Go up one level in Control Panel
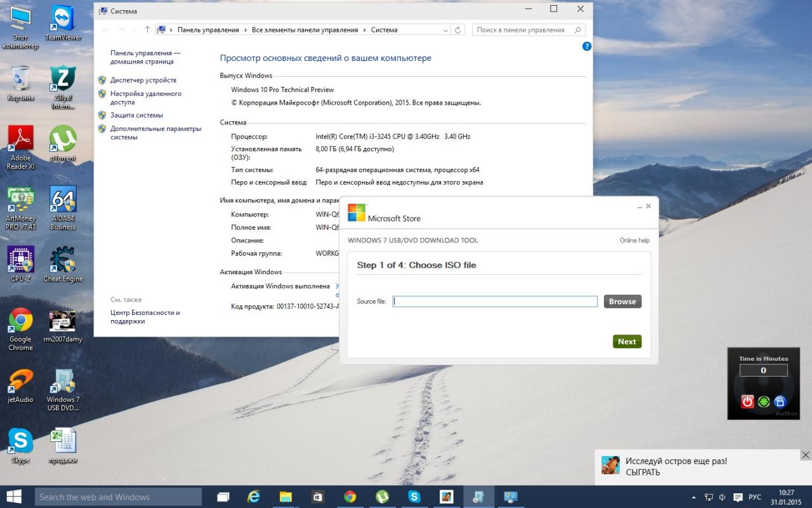 tap(147, 30)
